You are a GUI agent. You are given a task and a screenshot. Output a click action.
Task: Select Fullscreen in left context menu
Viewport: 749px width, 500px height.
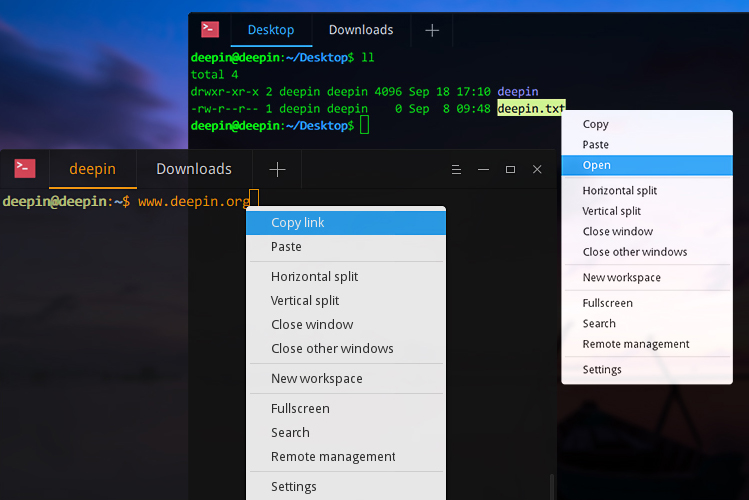click(x=346, y=409)
